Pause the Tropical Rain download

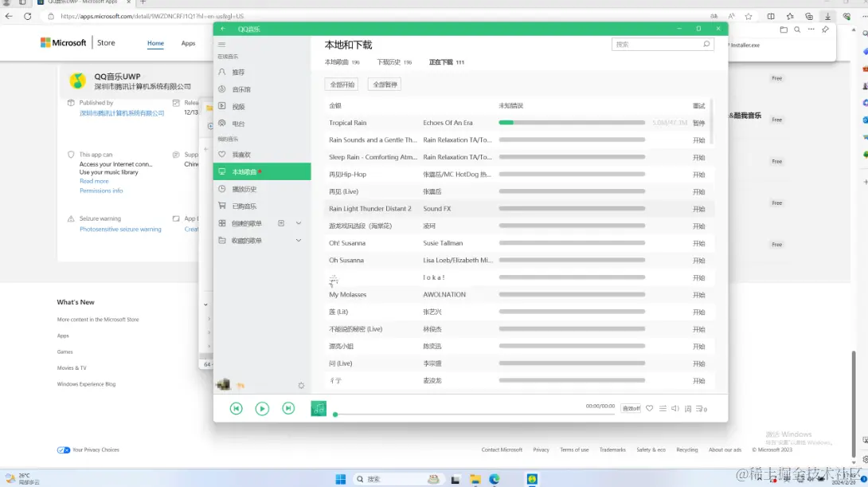[698, 123]
